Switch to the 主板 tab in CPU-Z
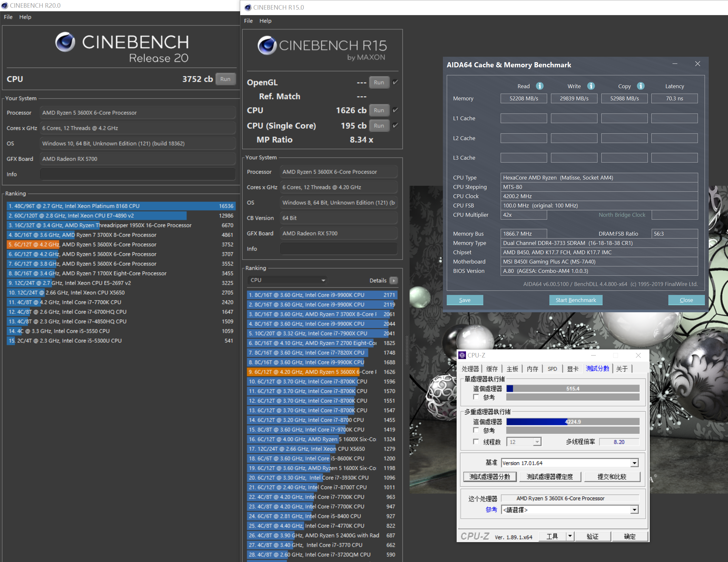This screenshot has width=728, height=562. pos(512,369)
